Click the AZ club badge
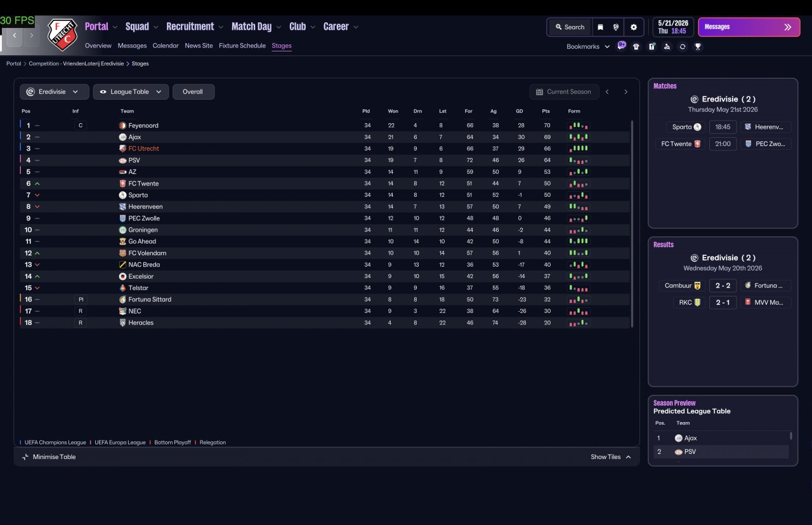812x525 pixels. [122, 172]
